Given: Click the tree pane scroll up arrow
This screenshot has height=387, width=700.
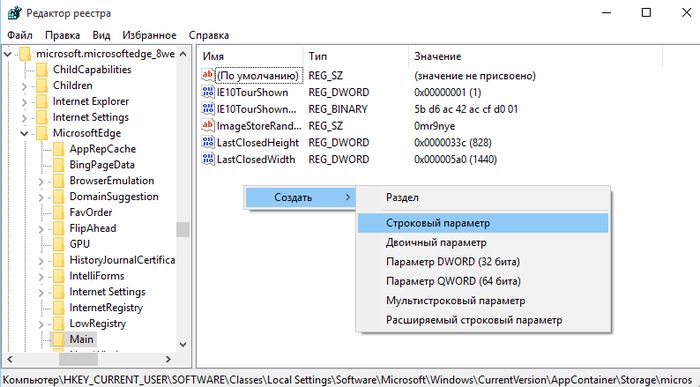Looking at the screenshot, I should [183, 54].
